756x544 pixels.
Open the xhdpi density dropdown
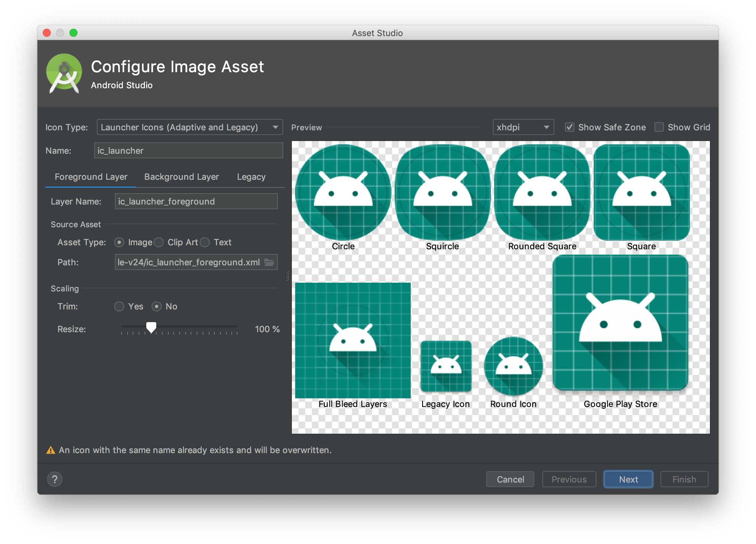pyautogui.click(x=523, y=127)
